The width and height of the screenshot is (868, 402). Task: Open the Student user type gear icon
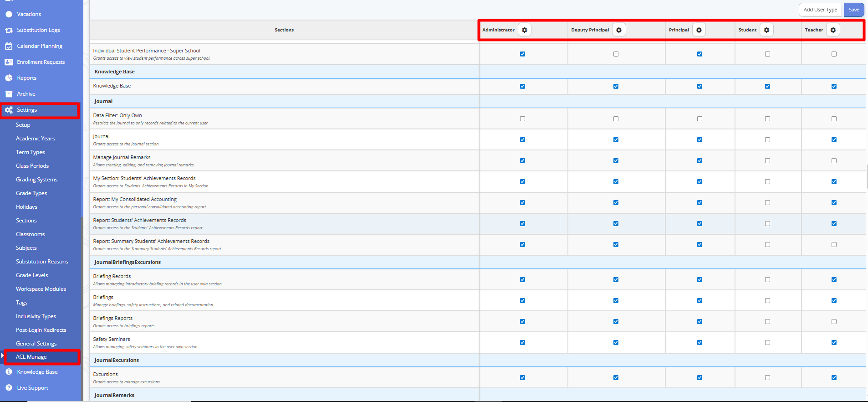[767, 30]
